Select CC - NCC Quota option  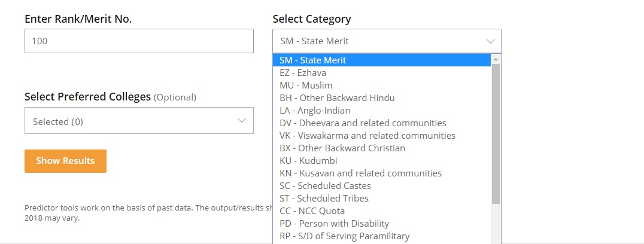pos(312,211)
